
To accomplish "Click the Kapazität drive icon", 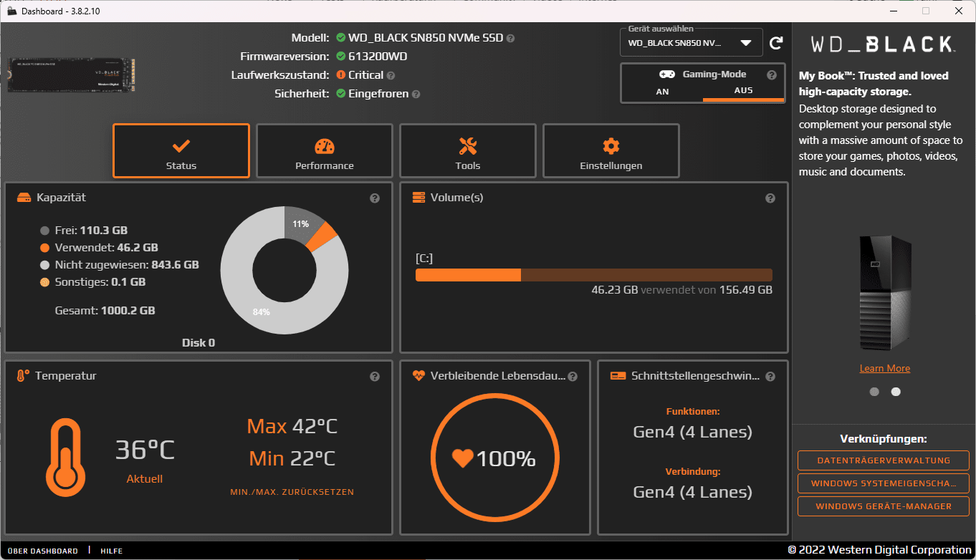I will (x=24, y=198).
